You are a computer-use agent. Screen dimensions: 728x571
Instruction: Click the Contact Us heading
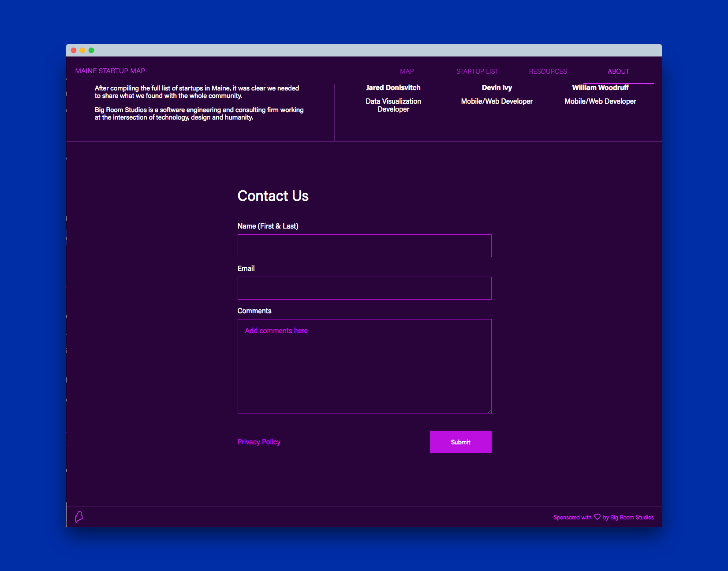(273, 195)
